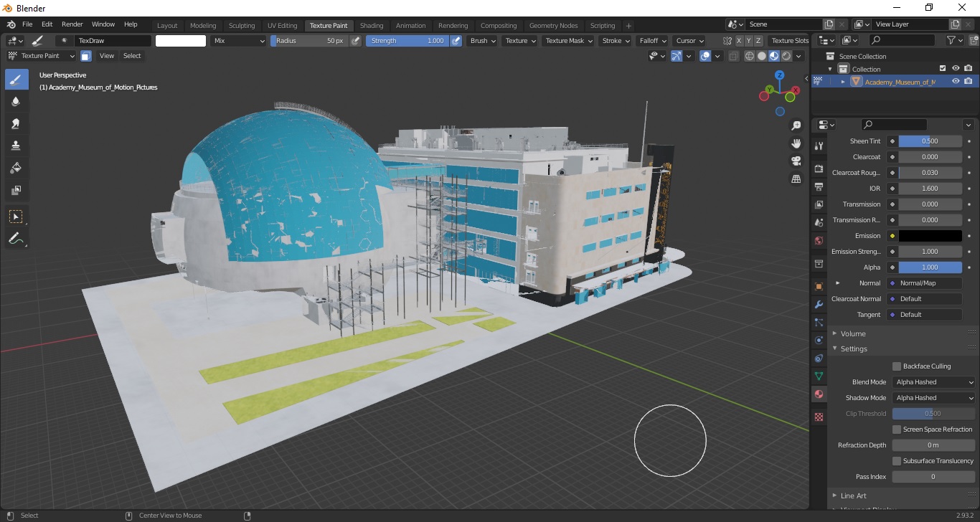This screenshot has width=980, height=522.
Task: Hide Academy_Museum object with eye icon
Action: click(x=956, y=82)
